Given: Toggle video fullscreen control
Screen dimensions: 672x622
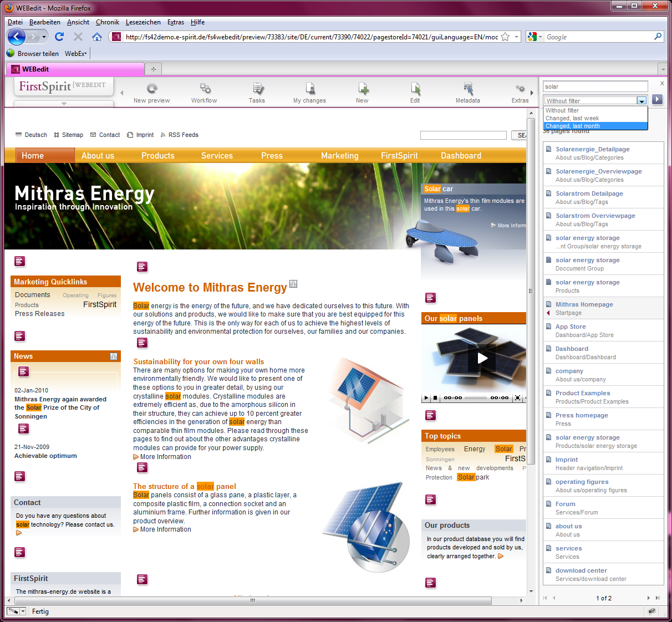Looking at the screenshot, I should tap(517, 397).
